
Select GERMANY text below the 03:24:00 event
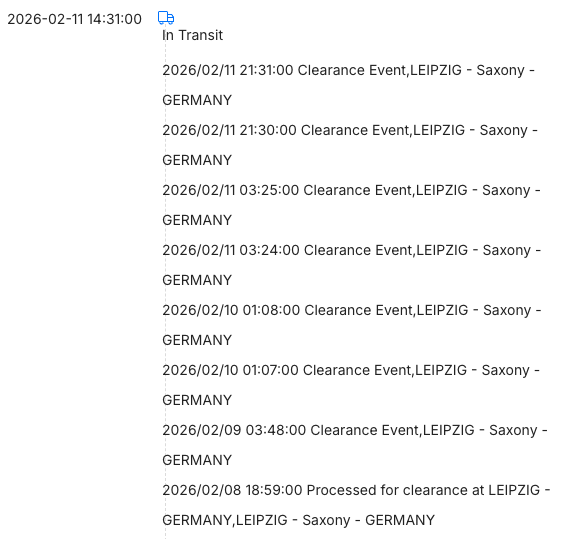(197, 280)
